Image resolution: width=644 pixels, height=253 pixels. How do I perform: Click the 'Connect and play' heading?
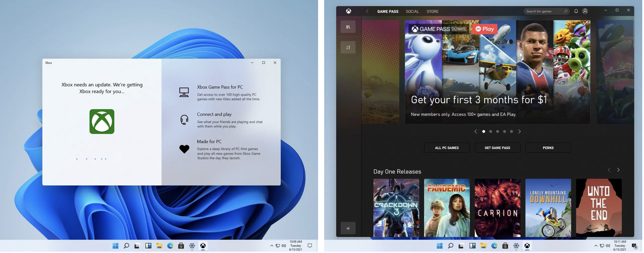(215, 115)
